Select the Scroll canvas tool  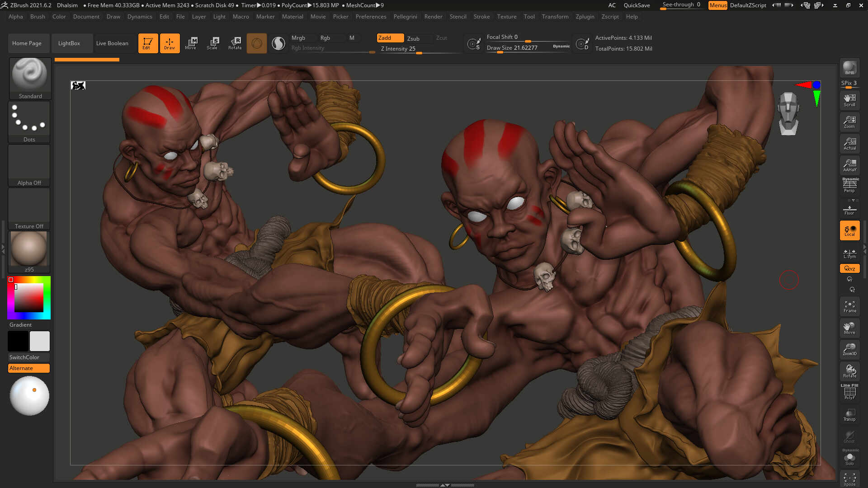point(849,100)
